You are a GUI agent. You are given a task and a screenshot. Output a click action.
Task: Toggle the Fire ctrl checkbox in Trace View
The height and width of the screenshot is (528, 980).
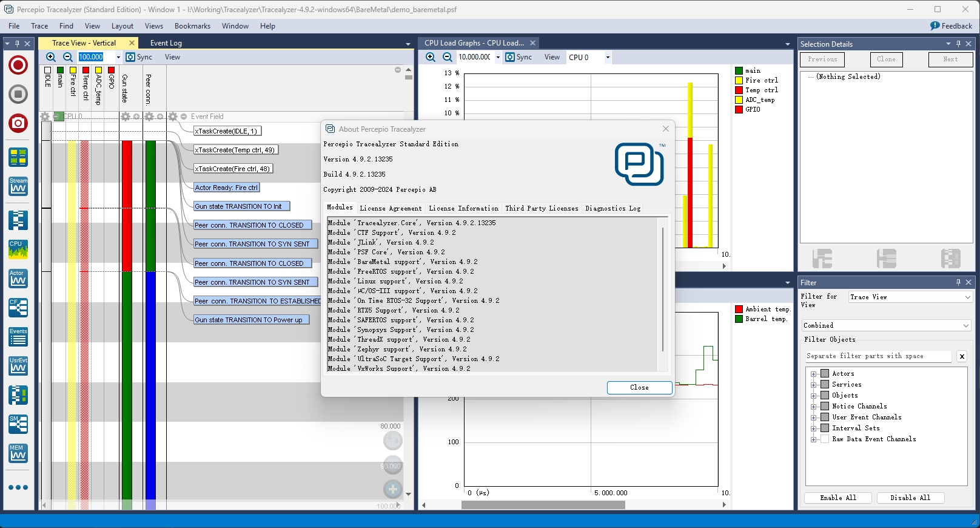coord(73,70)
